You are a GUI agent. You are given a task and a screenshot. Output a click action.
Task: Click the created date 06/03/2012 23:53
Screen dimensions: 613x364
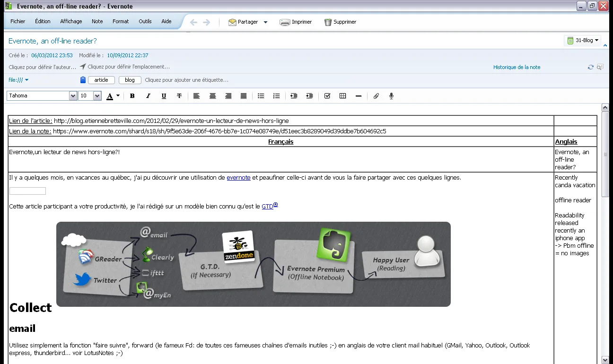[x=52, y=55]
